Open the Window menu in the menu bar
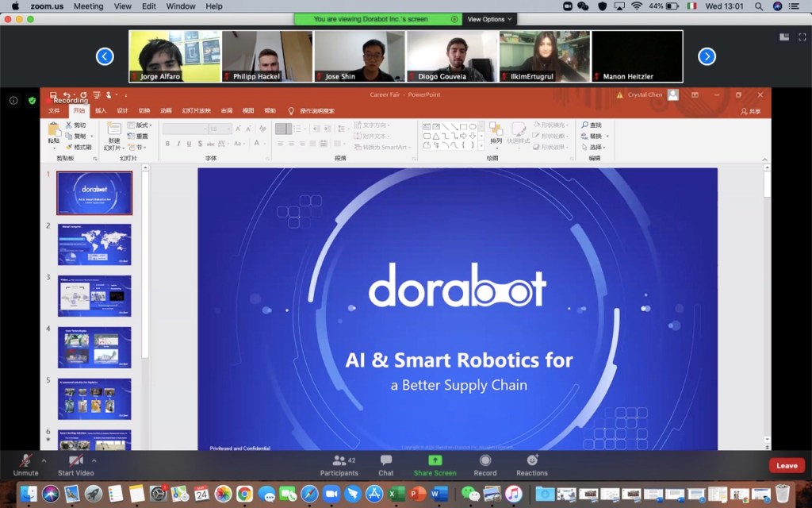Screen dimensions: 812x508 [x=181, y=6]
